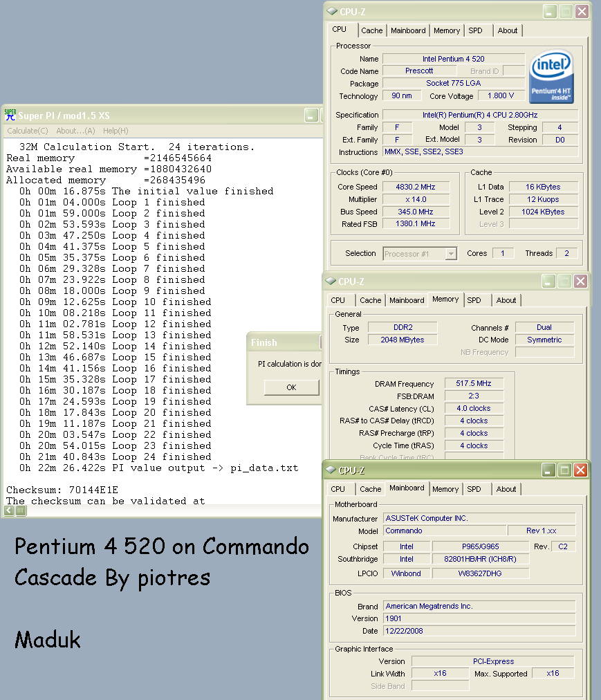Open the About...(A) menu in Super PI

75,131
